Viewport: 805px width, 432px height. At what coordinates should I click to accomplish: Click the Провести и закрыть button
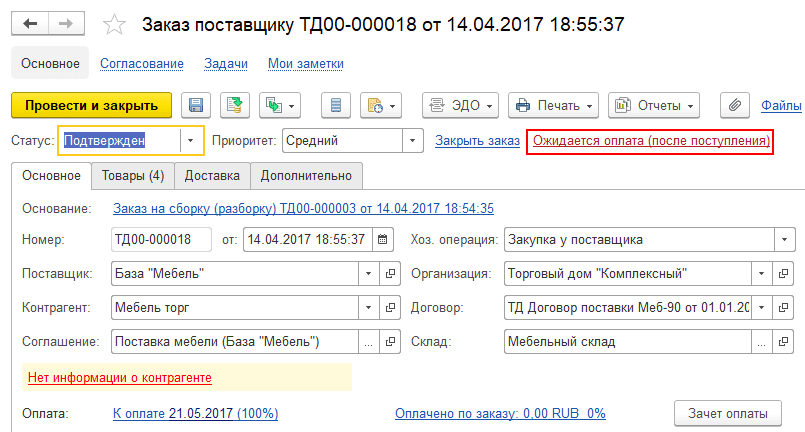91,105
